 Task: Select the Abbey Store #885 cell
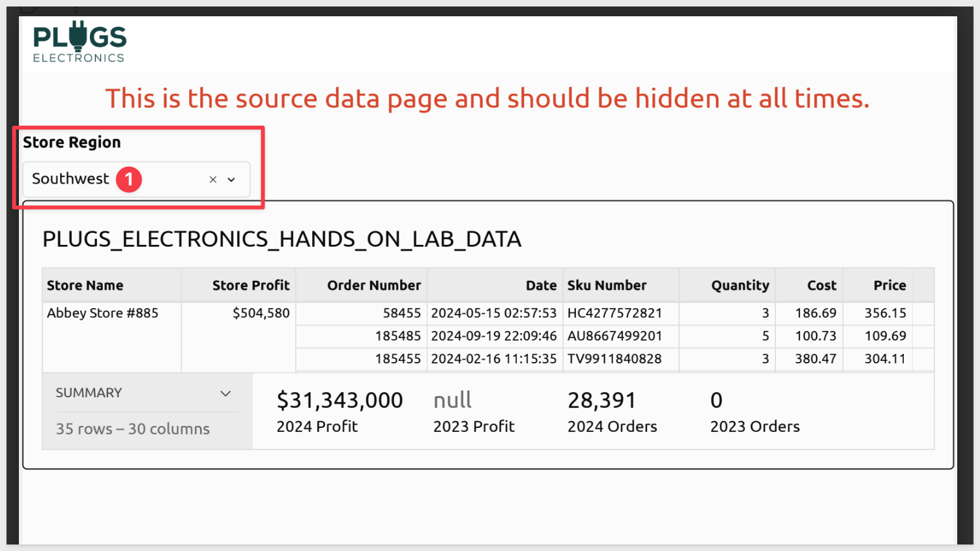click(x=103, y=313)
